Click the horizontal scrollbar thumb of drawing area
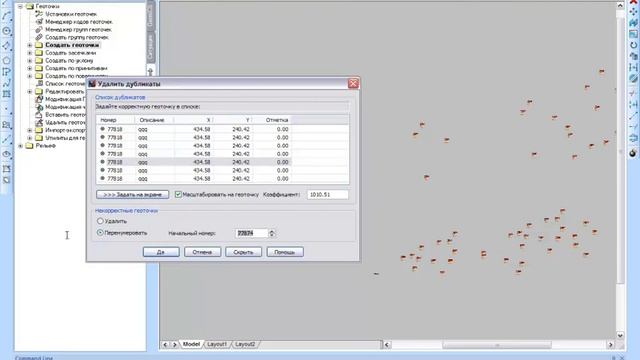Screen dimensions: 640x360 (x=497, y=345)
